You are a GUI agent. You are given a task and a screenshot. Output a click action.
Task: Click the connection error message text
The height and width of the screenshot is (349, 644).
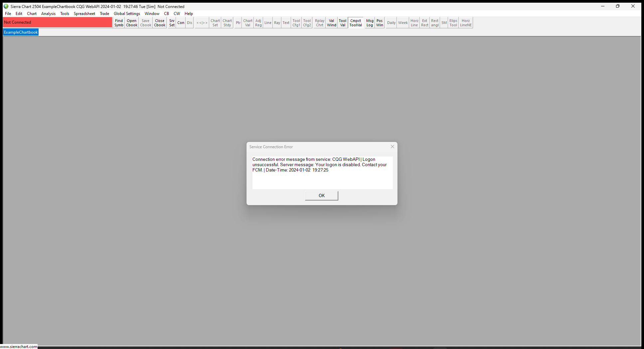pos(320,165)
